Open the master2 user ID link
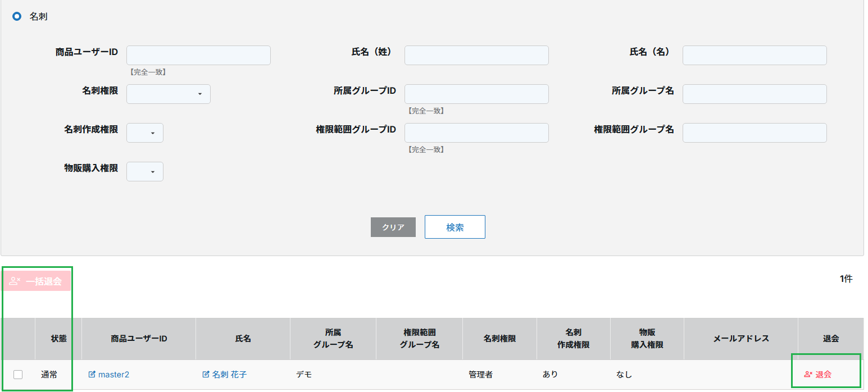The width and height of the screenshot is (868, 392). [113, 375]
